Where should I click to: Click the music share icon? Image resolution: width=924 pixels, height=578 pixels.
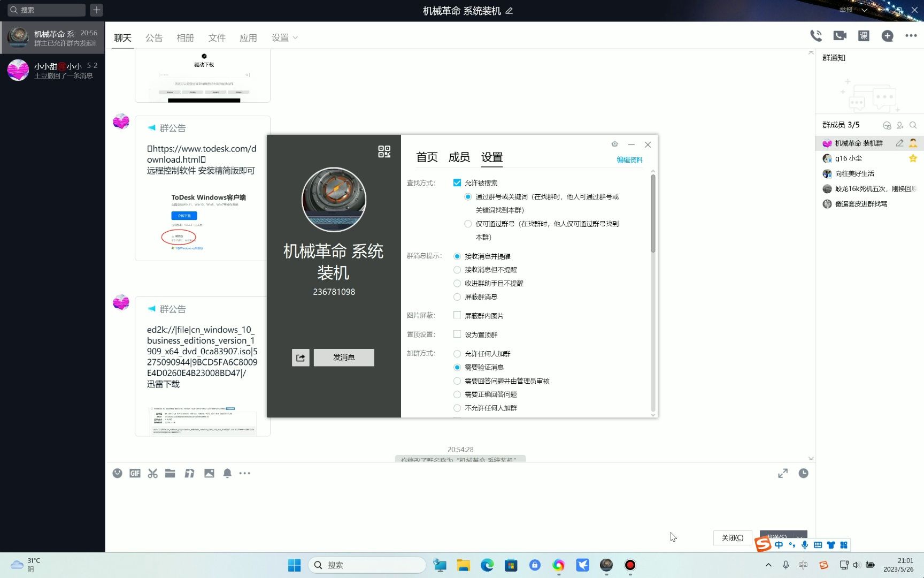(x=189, y=473)
